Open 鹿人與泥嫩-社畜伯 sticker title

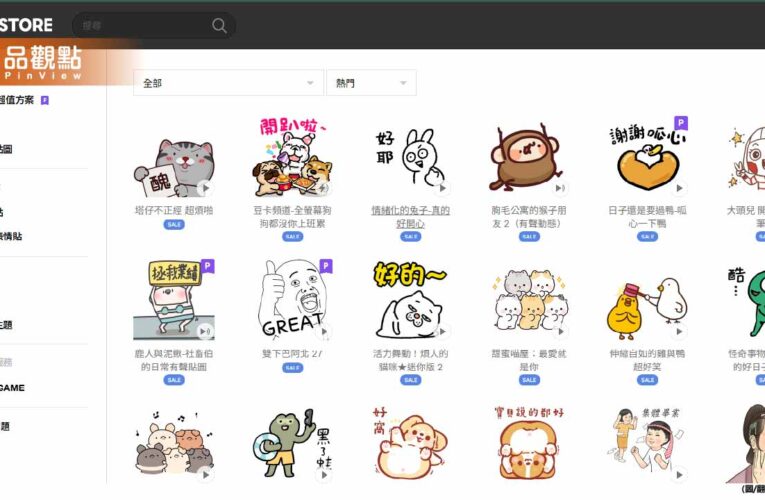pyautogui.click(x=174, y=360)
